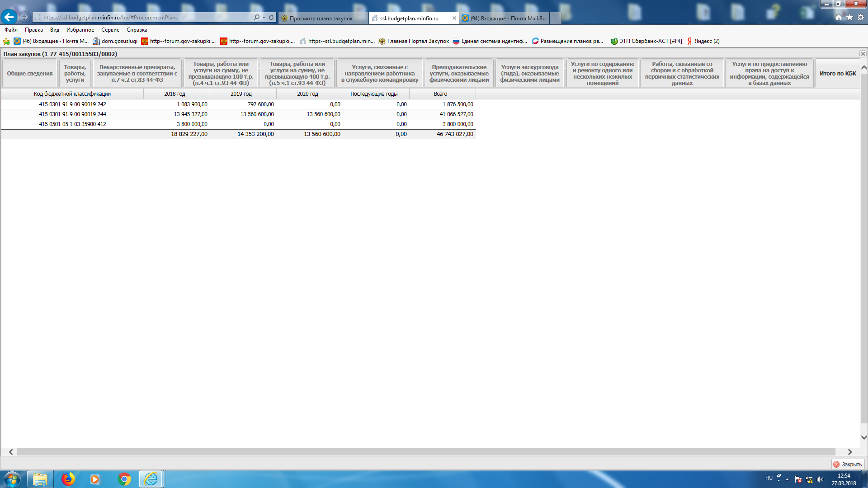
Task: Open the Сервис menu
Action: pyautogui.click(x=110, y=30)
